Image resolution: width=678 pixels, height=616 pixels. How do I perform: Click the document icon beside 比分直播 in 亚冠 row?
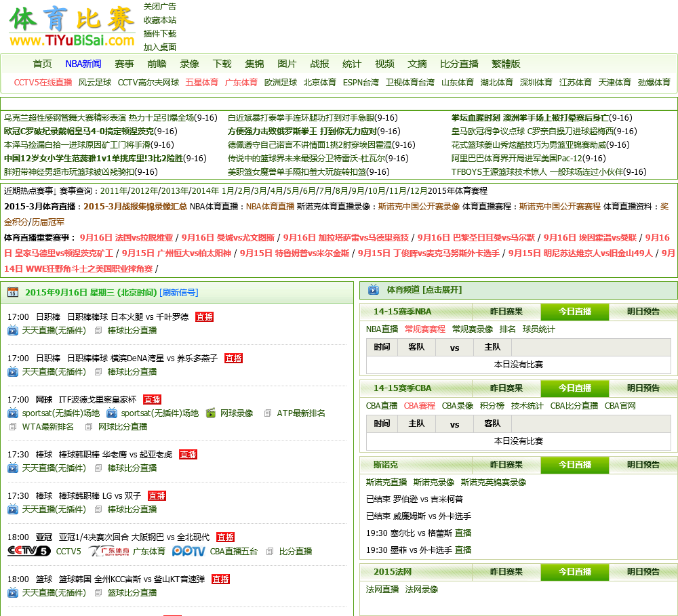(x=270, y=552)
